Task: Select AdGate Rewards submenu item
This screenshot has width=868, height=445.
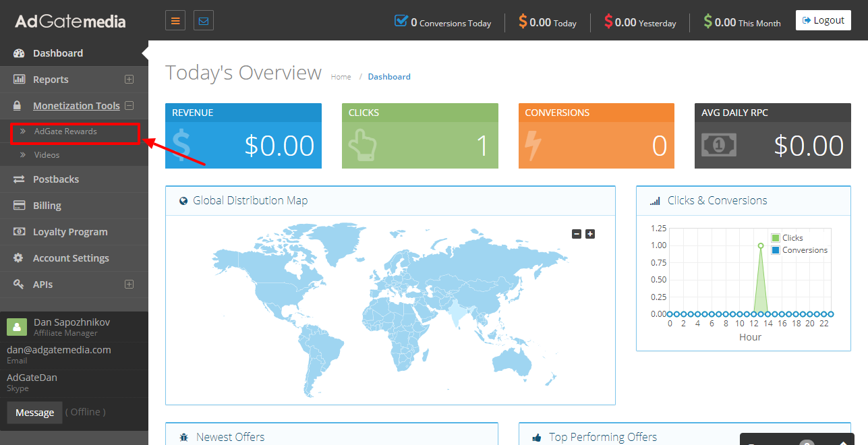Action: (x=75, y=131)
